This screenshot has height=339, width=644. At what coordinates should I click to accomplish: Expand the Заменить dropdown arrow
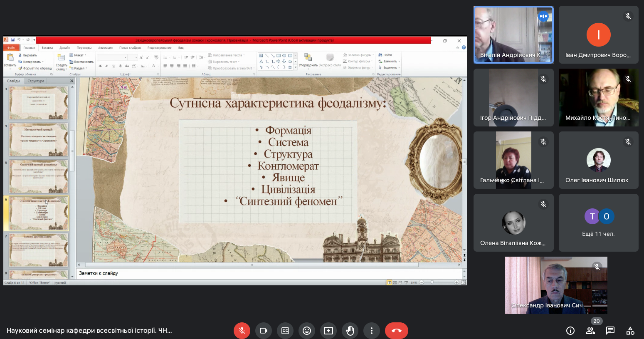tap(399, 62)
